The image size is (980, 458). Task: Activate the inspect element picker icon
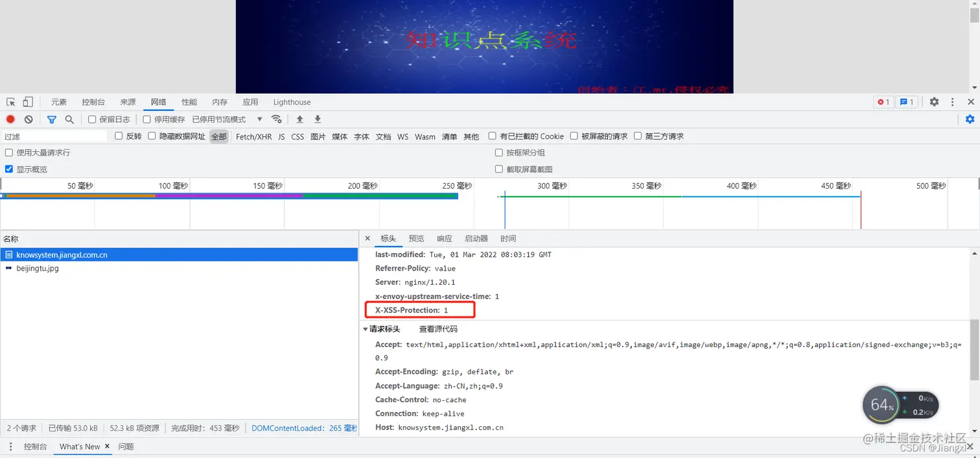click(11, 102)
